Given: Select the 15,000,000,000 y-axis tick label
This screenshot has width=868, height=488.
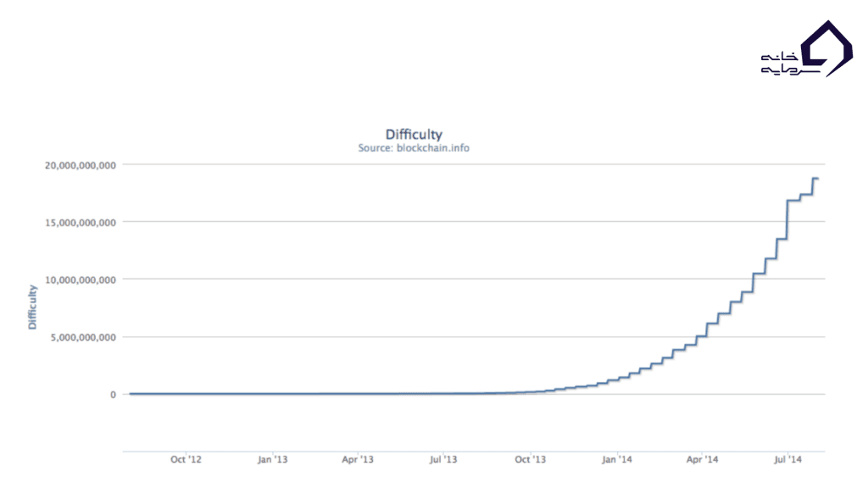Looking at the screenshot, I should [x=80, y=222].
